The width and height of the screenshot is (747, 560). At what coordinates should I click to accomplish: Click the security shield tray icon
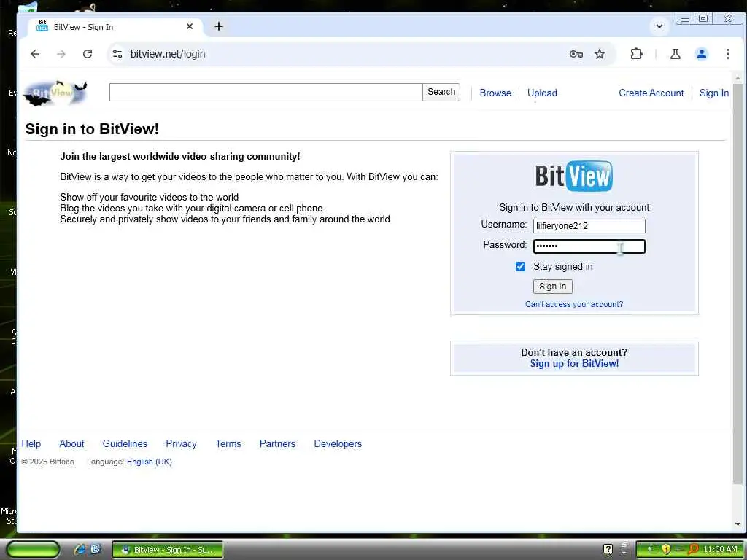pyautogui.click(x=665, y=549)
